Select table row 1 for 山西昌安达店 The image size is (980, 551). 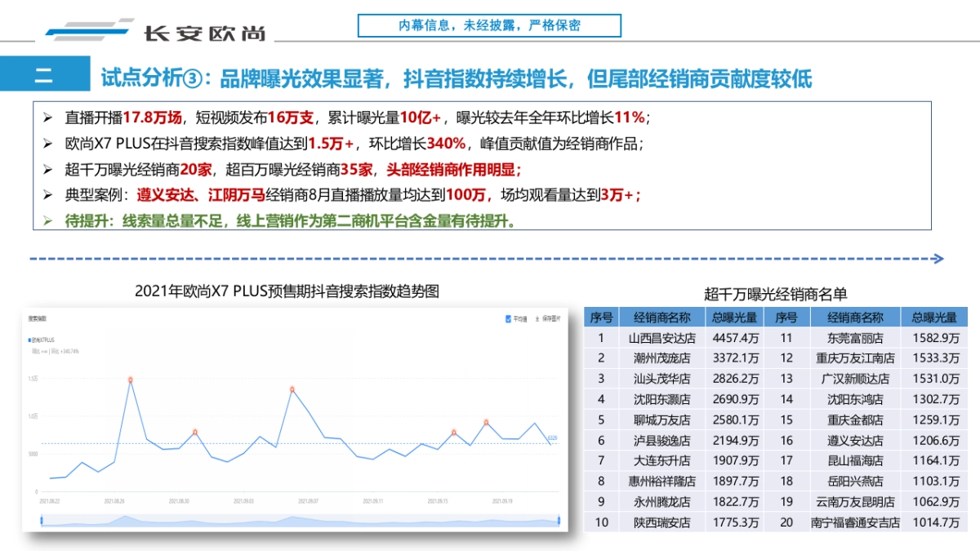point(661,337)
